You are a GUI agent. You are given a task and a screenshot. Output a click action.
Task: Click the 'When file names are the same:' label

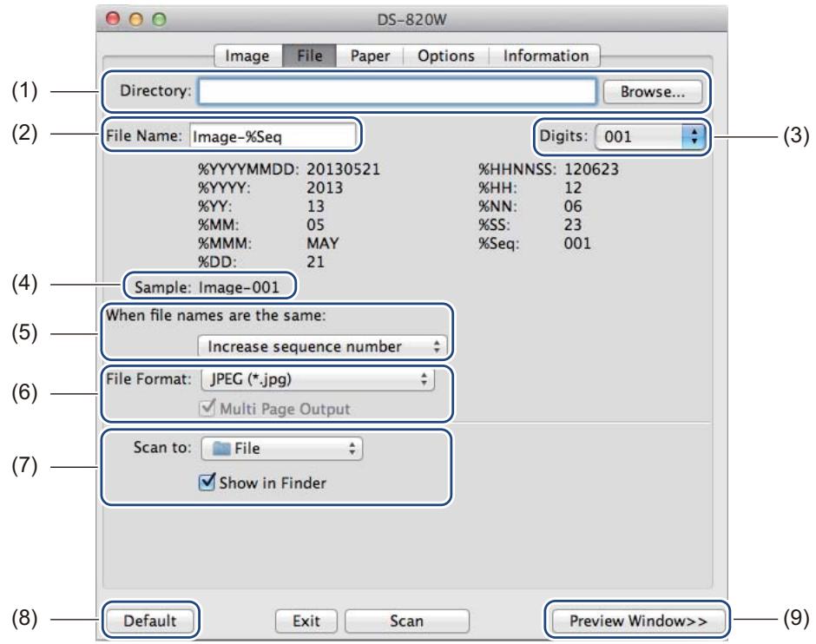pyautogui.click(x=216, y=315)
